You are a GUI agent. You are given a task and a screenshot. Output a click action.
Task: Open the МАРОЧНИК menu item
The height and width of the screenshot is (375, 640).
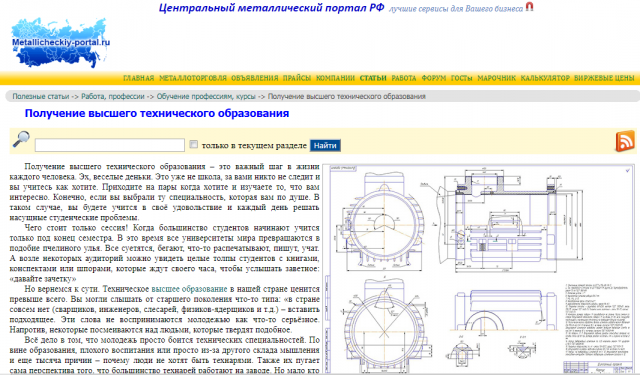(x=496, y=78)
